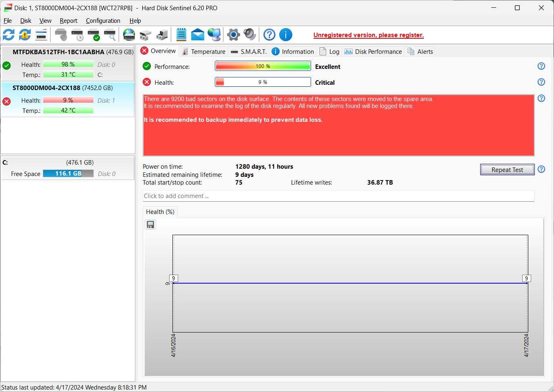The width and height of the screenshot is (554, 392).
Task: Click the 9 % health bar in disk list
Action: pos(68,100)
